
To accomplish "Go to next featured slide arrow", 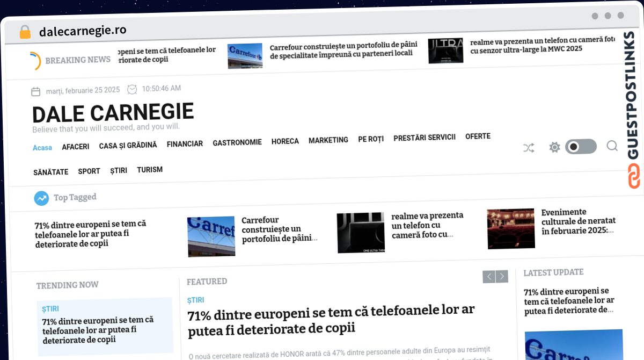I will point(502,277).
